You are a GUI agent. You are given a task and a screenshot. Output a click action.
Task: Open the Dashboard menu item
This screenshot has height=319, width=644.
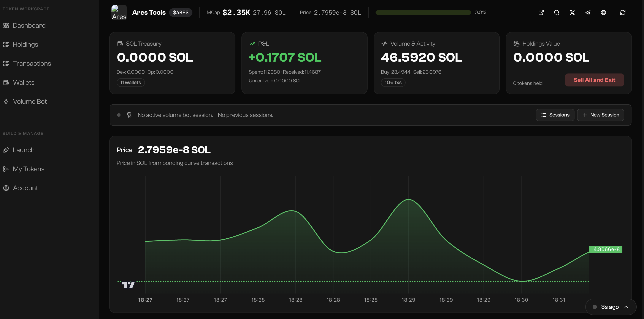pyautogui.click(x=29, y=26)
